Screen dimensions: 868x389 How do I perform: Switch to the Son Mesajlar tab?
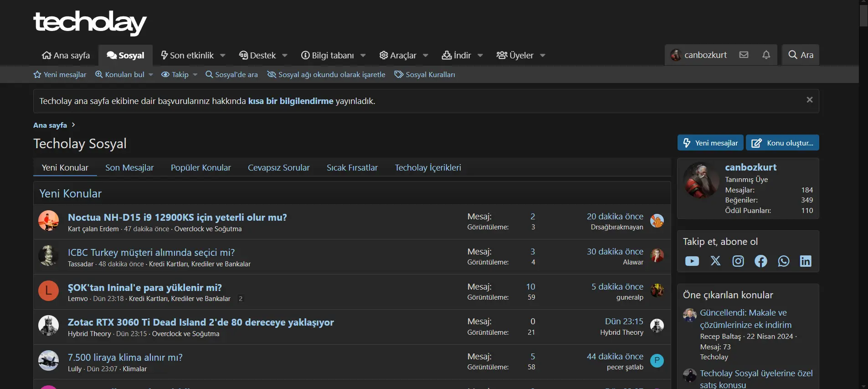[x=129, y=167]
